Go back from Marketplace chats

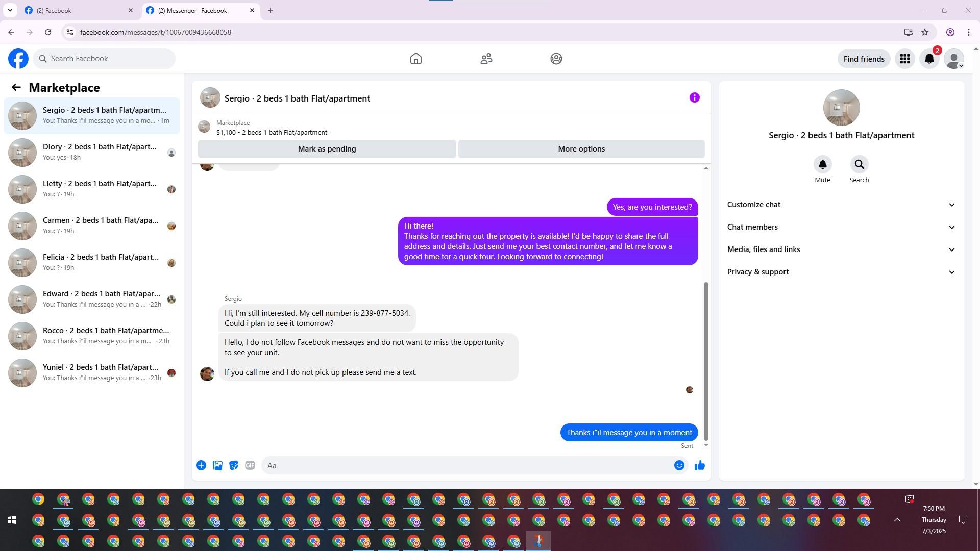click(16, 87)
